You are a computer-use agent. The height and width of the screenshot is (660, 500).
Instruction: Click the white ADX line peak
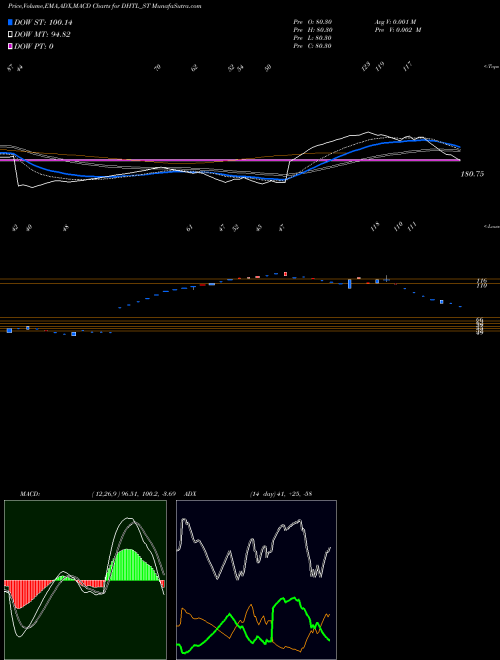pyautogui.click(x=184, y=521)
